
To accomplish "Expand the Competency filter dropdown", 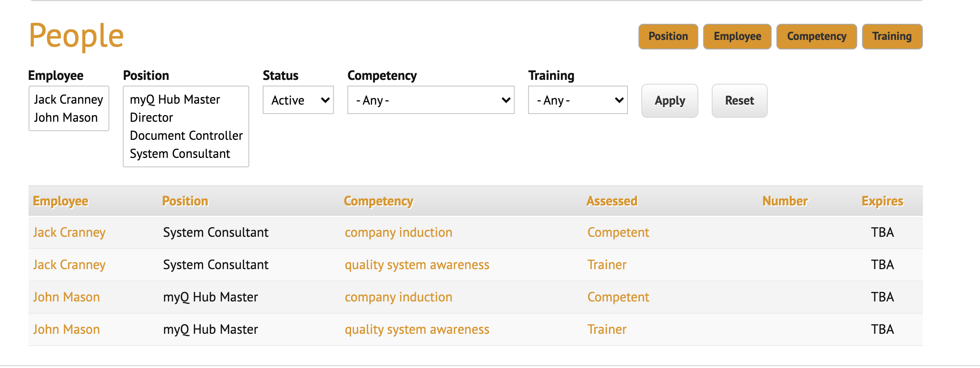I will pyautogui.click(x=431, y=100).
